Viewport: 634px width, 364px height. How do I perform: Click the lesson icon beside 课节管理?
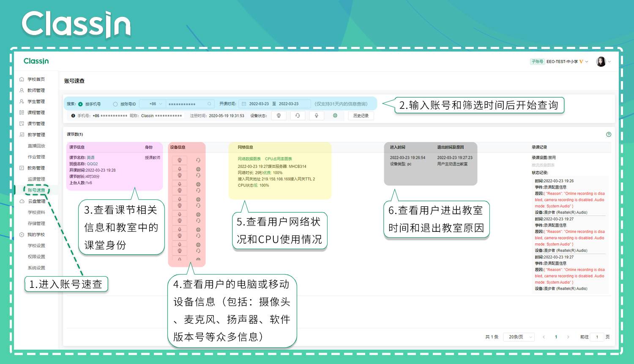[x=22, y=124]
